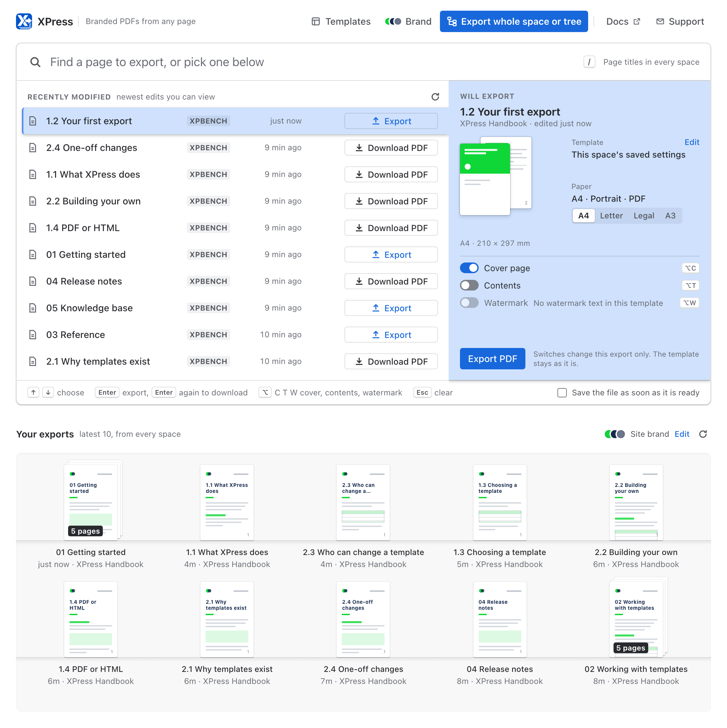
Task: Click page icon of 1.1 What XPress does
Action: pos(33,174)
